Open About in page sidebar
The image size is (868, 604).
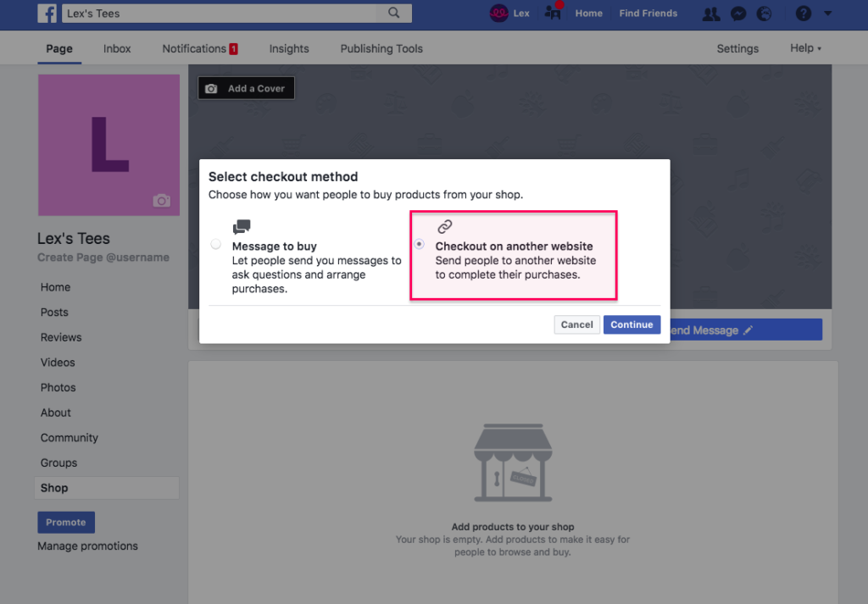(55, 413)
